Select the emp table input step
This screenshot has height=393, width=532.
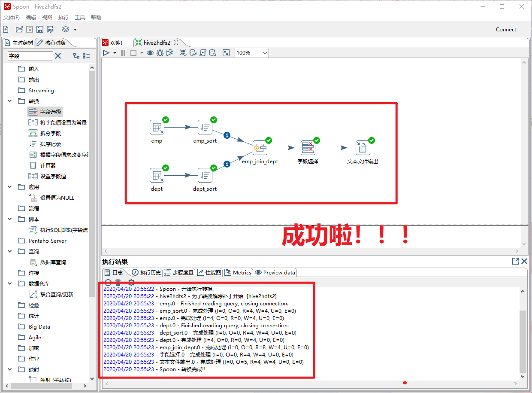(x=157, y=127)
